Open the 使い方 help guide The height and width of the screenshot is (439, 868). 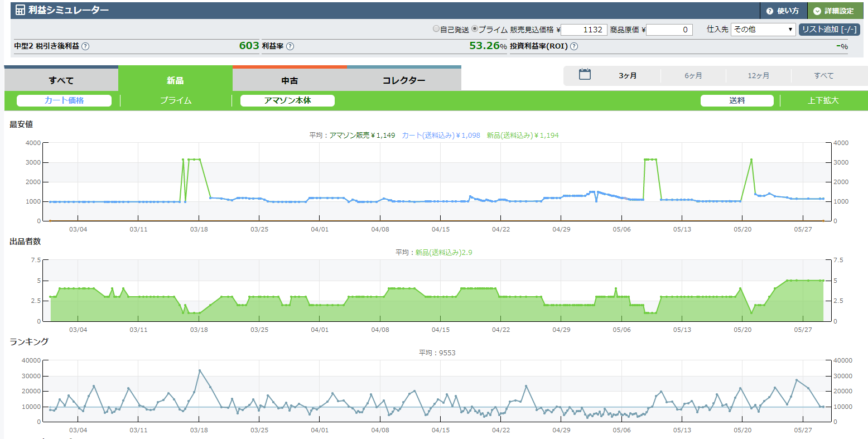783,11
